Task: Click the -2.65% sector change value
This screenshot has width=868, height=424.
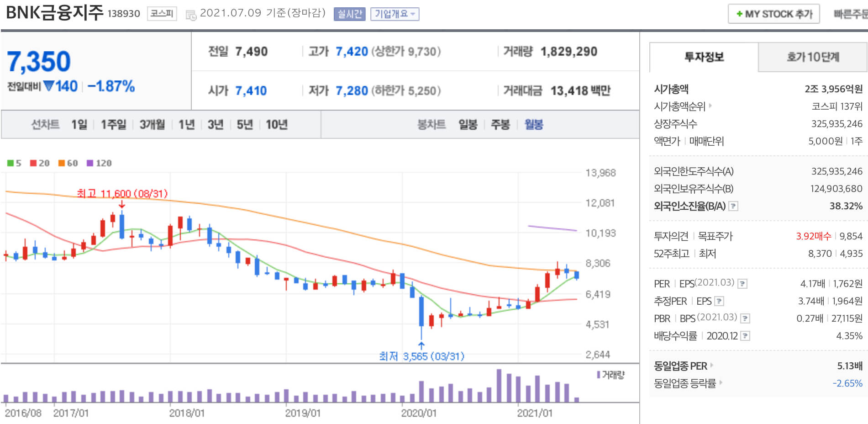Action: [847, 383]
